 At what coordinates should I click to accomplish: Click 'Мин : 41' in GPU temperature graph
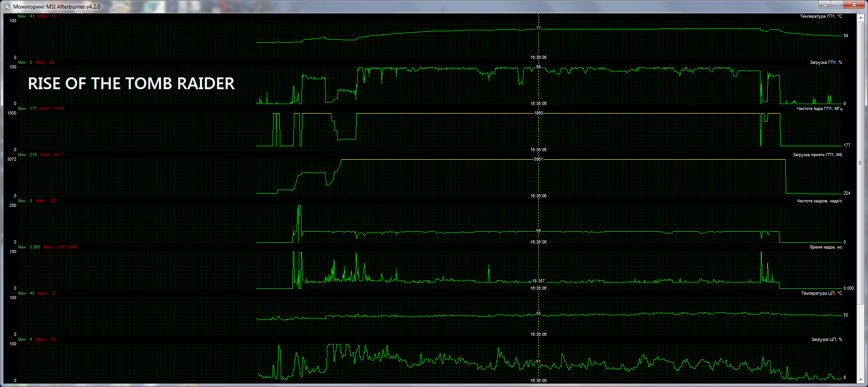click(26, 16)
